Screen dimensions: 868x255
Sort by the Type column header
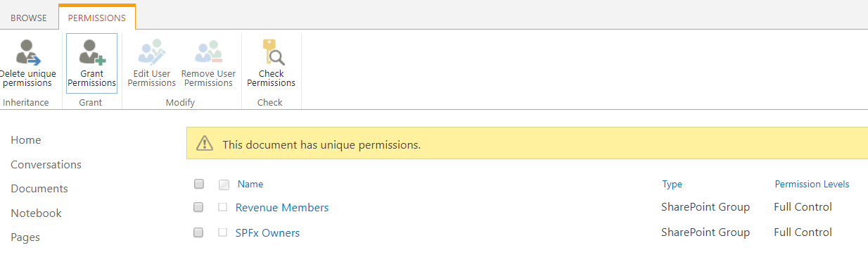click(672, 185)
